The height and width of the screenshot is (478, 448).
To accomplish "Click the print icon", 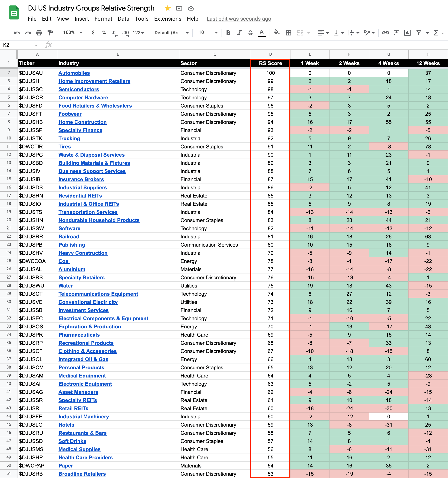I will coord(39,33).
